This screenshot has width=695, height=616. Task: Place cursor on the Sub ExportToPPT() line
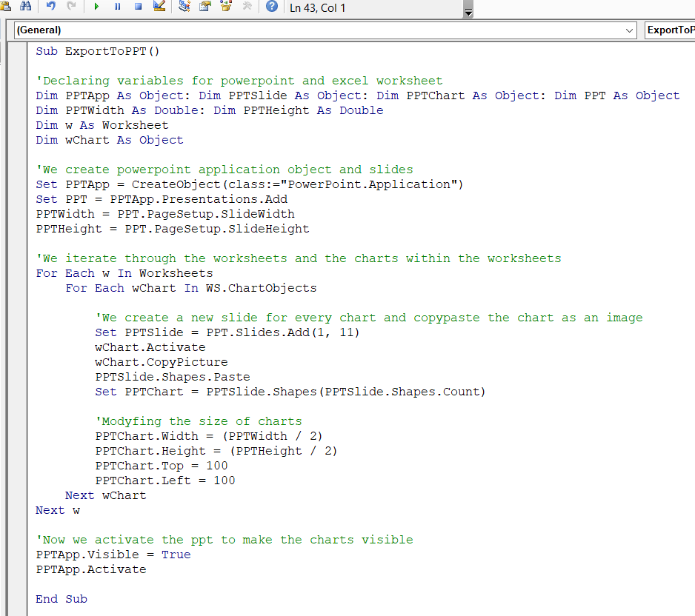pyautogui.click(x=98, y=51)
